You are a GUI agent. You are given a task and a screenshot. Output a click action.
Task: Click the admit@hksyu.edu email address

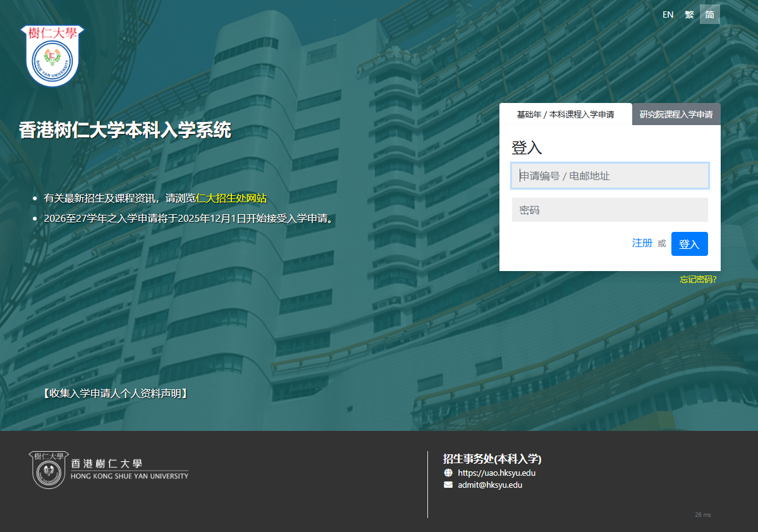click(490, 485)
